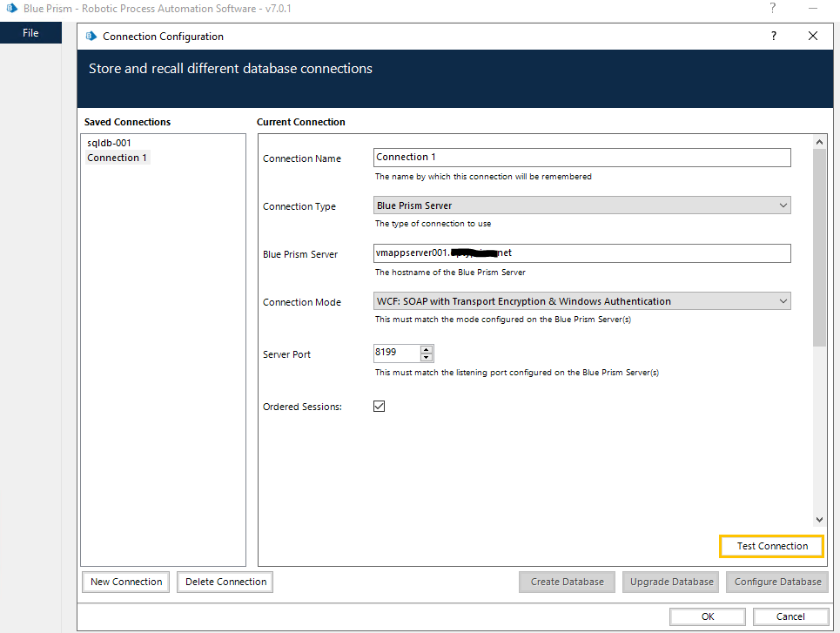This screenshot has width=840, height=633.
Task: Open the Connection Mode dropdown
Action: tap(581, 301)
